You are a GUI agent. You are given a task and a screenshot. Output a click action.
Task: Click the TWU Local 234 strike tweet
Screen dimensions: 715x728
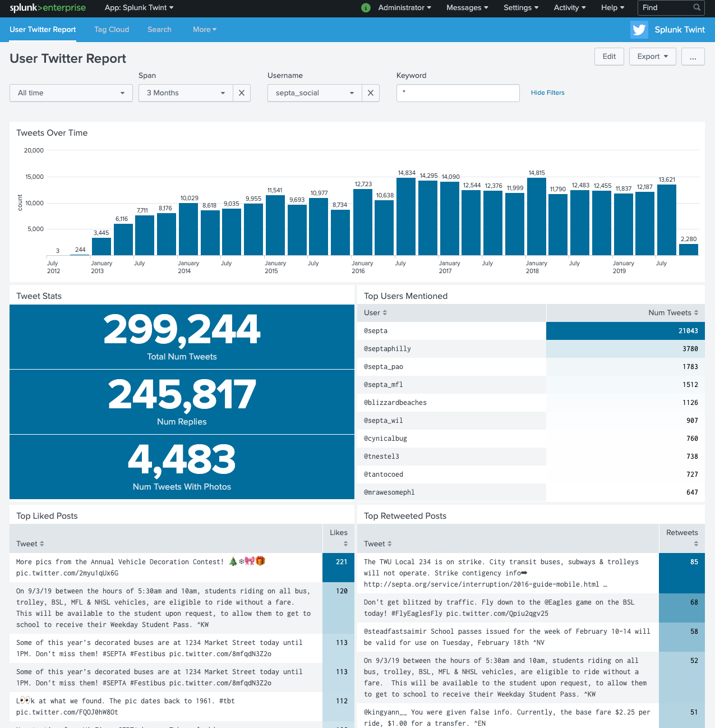[508, 573]
